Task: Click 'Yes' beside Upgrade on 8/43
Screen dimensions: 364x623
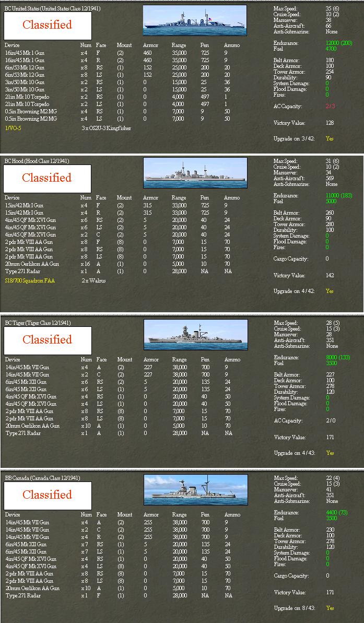Action: tap(330, 608)
